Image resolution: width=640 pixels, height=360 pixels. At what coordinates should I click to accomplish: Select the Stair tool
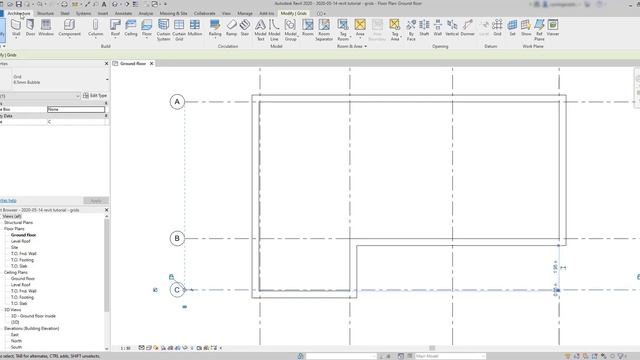[x=244, y=28]
